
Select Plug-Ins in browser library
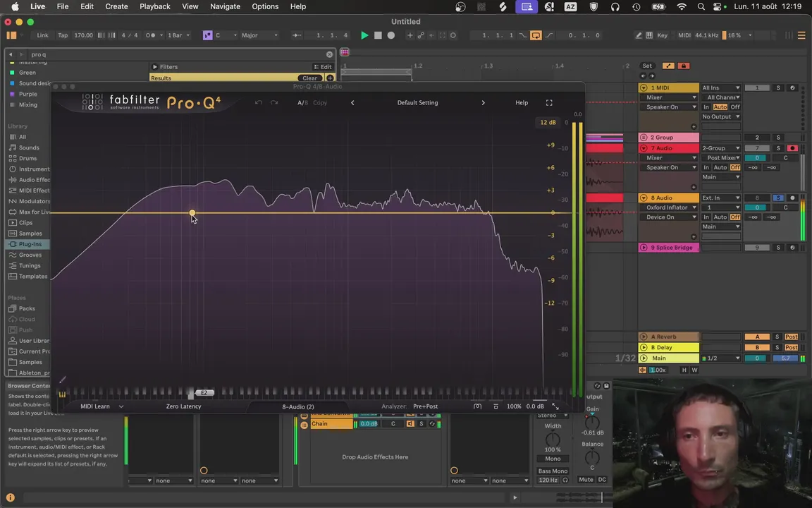point(30,244)
